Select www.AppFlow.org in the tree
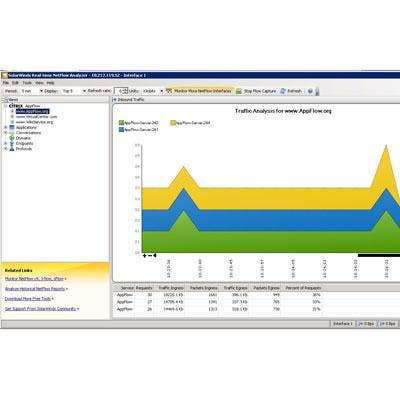The image size is (400, 400). (32, 111)
